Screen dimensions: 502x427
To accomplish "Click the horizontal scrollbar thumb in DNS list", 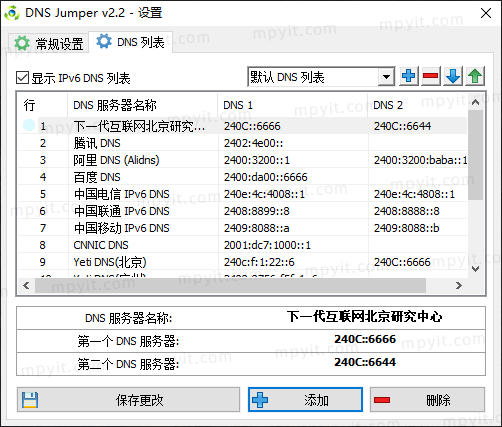I will [230, 285].
